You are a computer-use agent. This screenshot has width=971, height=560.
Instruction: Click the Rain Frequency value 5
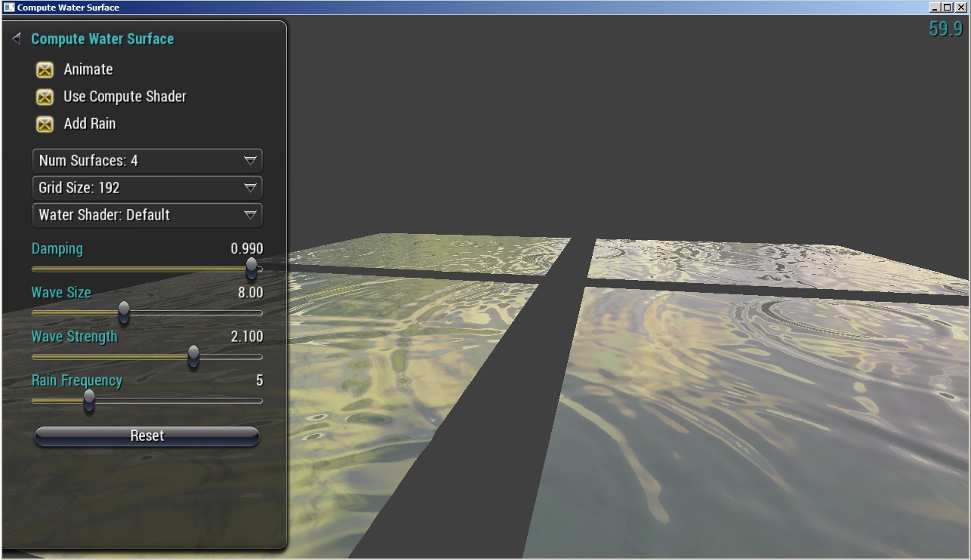tap(260, 380)
